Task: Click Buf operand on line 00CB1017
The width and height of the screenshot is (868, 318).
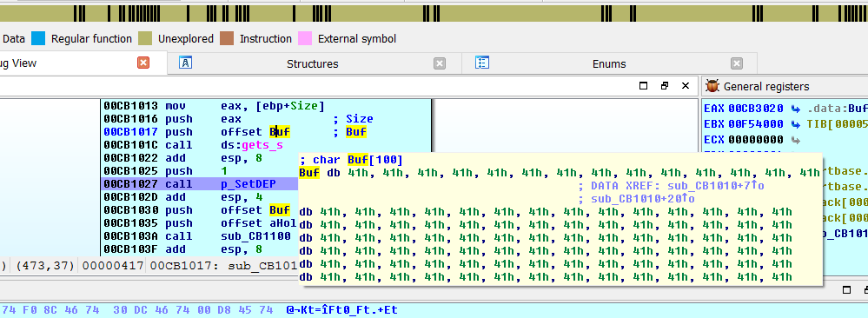Action: [280, 132]
